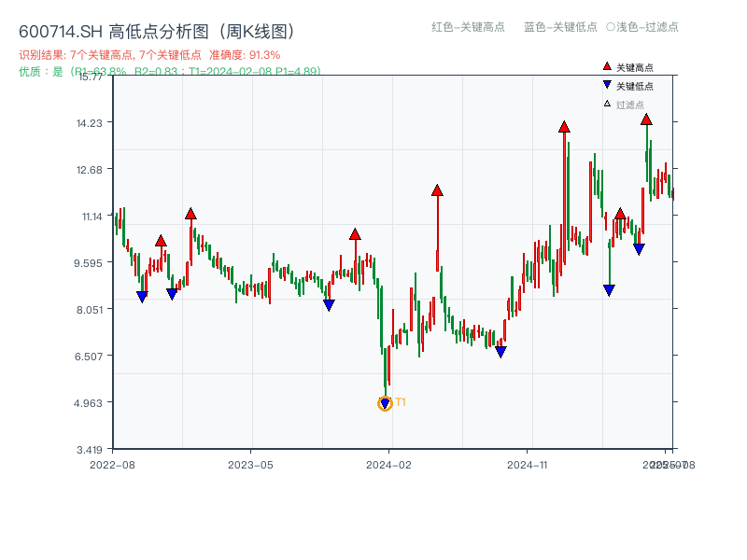This screenshot has width=747, height=560.
Task: Click the red triangle icon in the chart legend
Action: [x=607, y=66]
